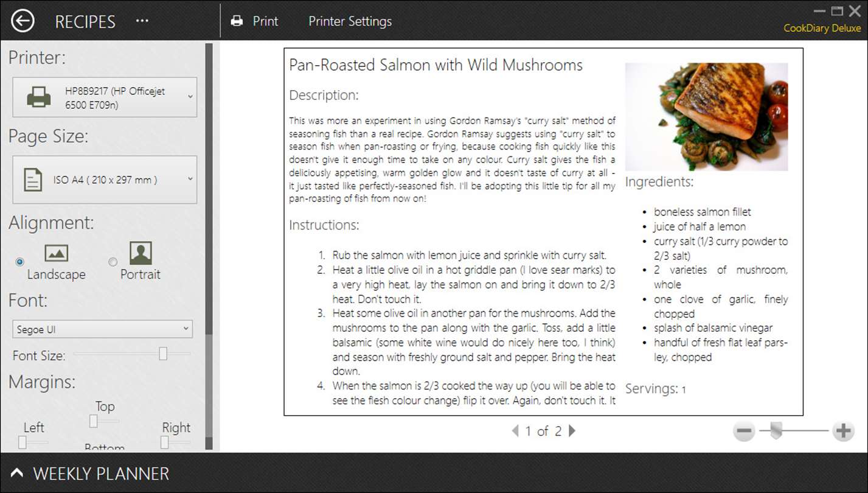This screenshot has height=493, width=868.
Task: Open Printer Settings
Action: pos(350,21)
